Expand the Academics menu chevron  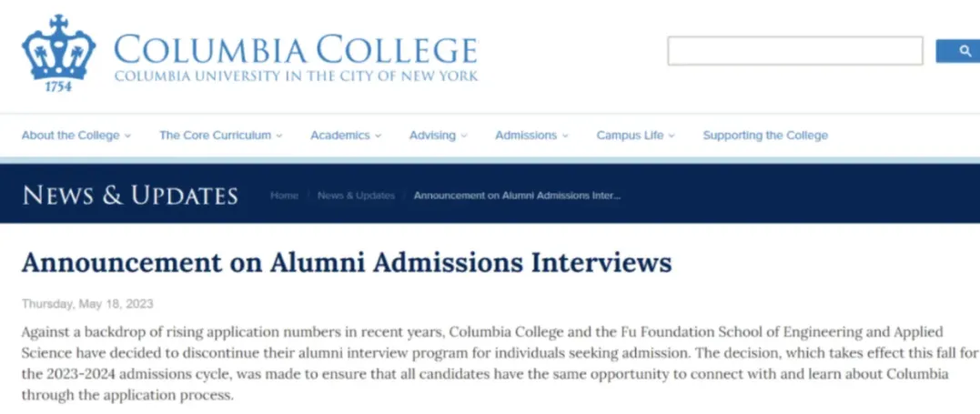(x=379, y=136)
